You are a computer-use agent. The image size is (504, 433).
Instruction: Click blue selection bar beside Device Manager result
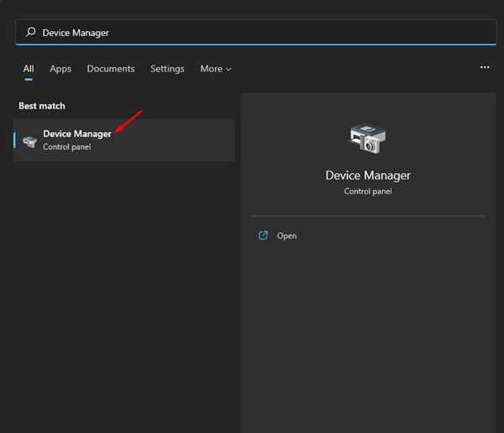click(15, 140)
